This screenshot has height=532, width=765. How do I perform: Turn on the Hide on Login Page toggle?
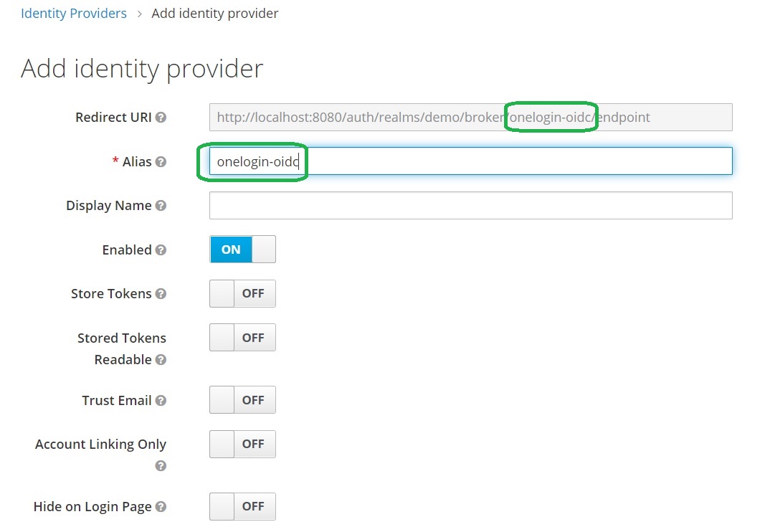242,506
